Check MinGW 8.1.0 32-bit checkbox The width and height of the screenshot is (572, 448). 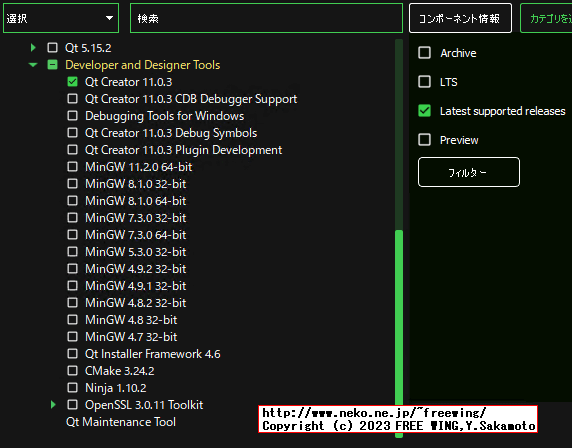click(73, 184)
